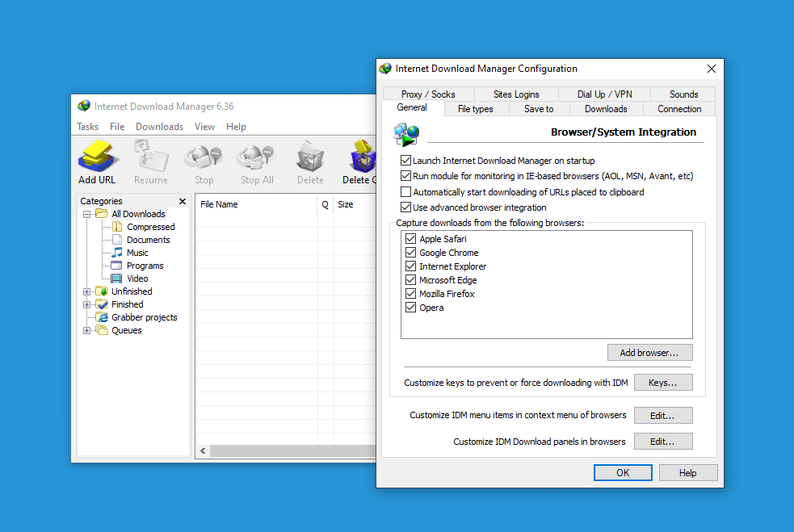Switch to the Connection tab
This screenshot has width=794, height=532.
tap(679, 109)
